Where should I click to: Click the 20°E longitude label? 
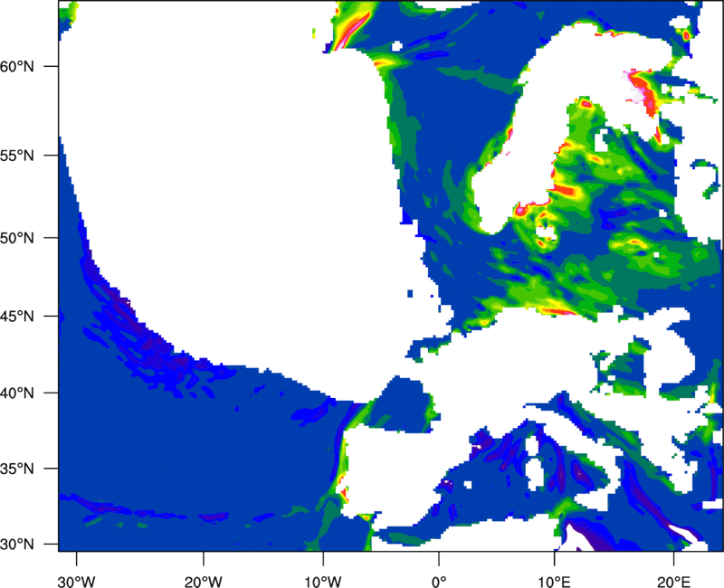click(x=673, y=582)
